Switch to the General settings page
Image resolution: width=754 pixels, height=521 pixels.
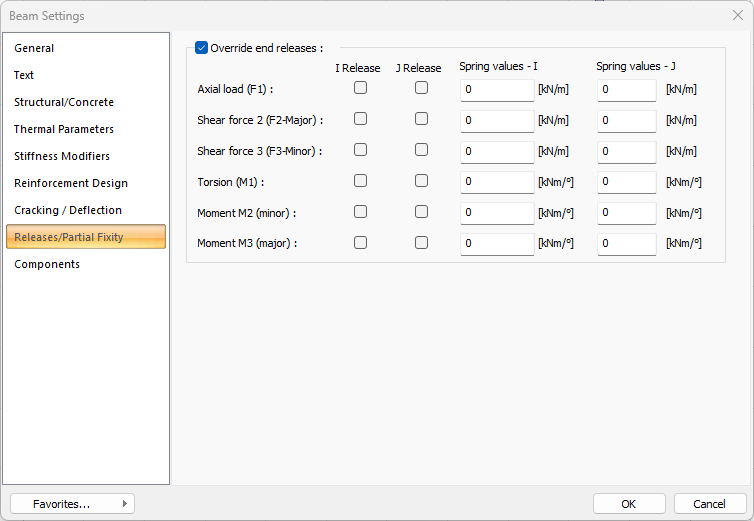tap(34, 48)
